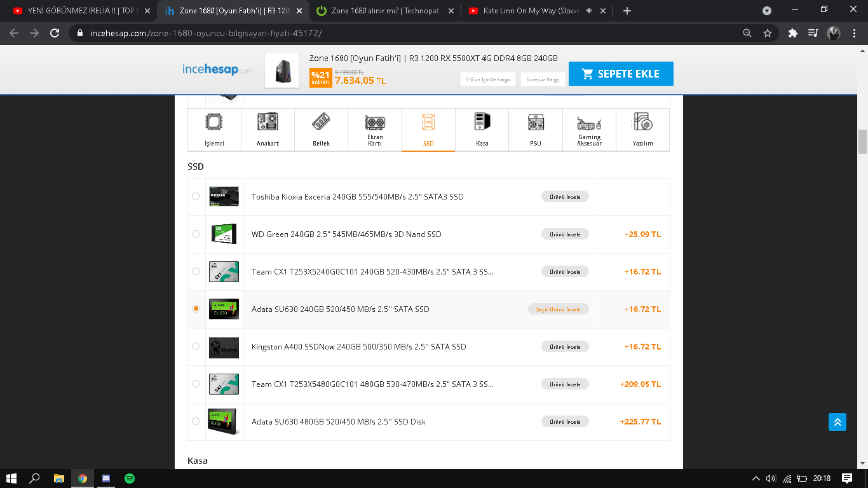This screenshot has height=488, width=868.
Task: Open Ürünü İncele for Adata SU630 480GB
Action: coord(565,421)
